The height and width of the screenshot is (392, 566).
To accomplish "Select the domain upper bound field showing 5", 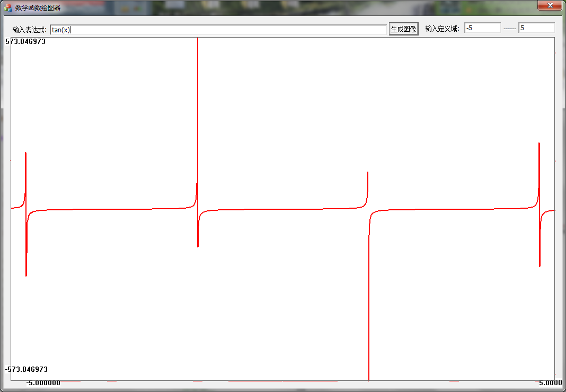I will (536, 28).
